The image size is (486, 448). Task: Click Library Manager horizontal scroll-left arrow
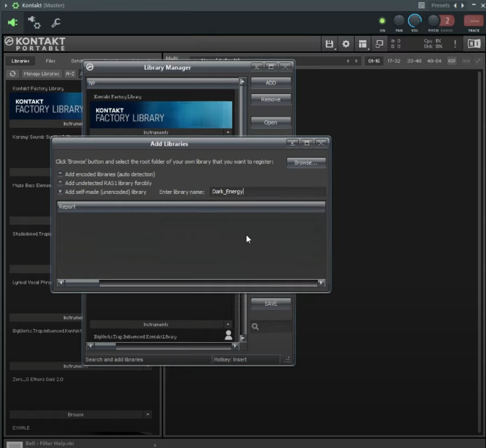tap(90, 345)
